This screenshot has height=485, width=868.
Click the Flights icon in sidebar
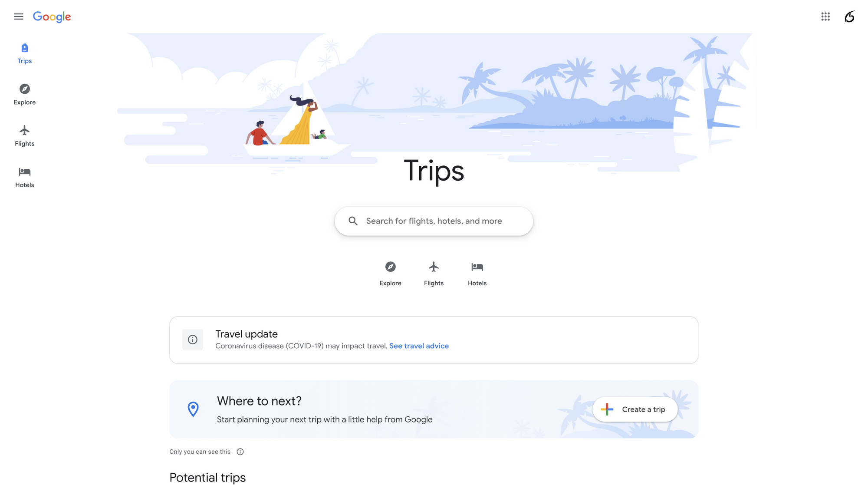24,130
